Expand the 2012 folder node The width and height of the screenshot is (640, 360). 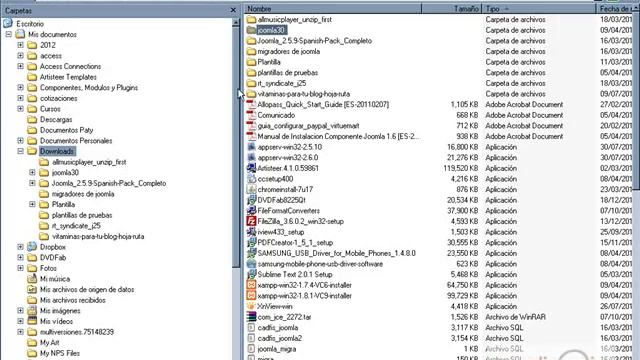[x=20, y=45]
